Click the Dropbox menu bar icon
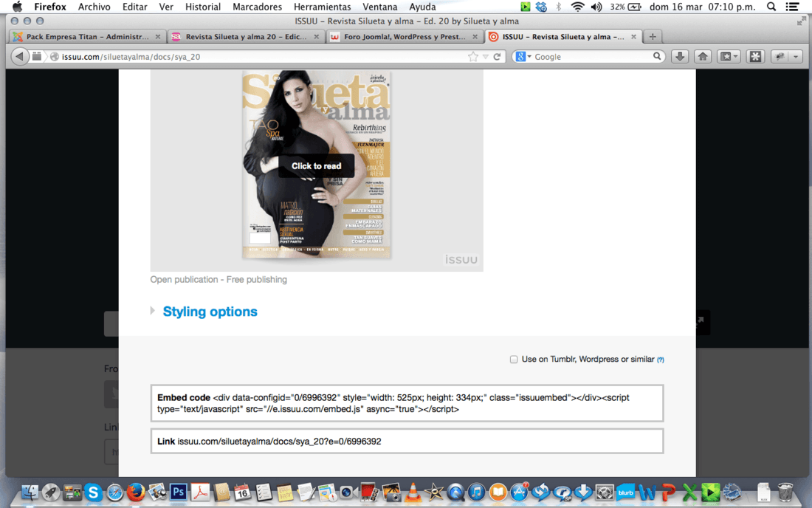This screenshot has height=508, width=812. pyautogui.click(x=541, y=7)
